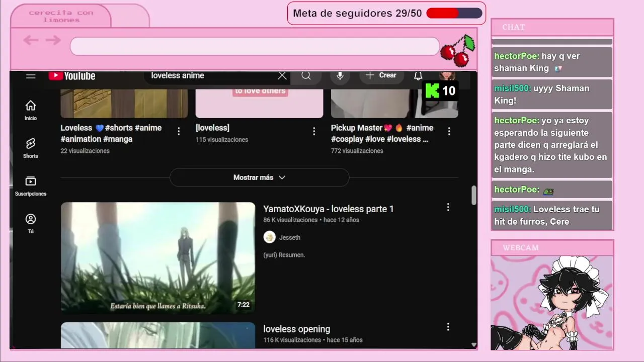Screen dimensions: 644x362
Task: Go to Inicio in the sidebar
Action: pos(31,110)
